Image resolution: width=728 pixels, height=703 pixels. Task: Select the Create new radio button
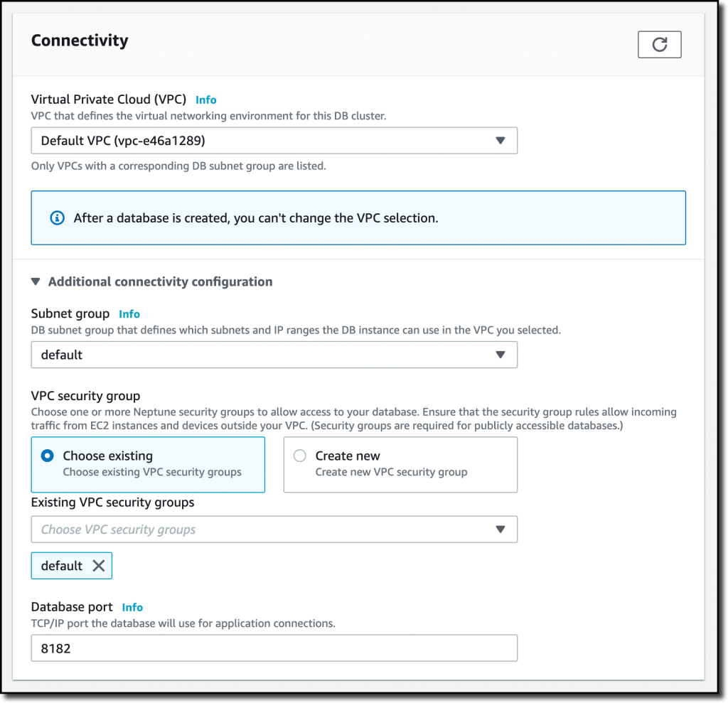pos(300,456)
